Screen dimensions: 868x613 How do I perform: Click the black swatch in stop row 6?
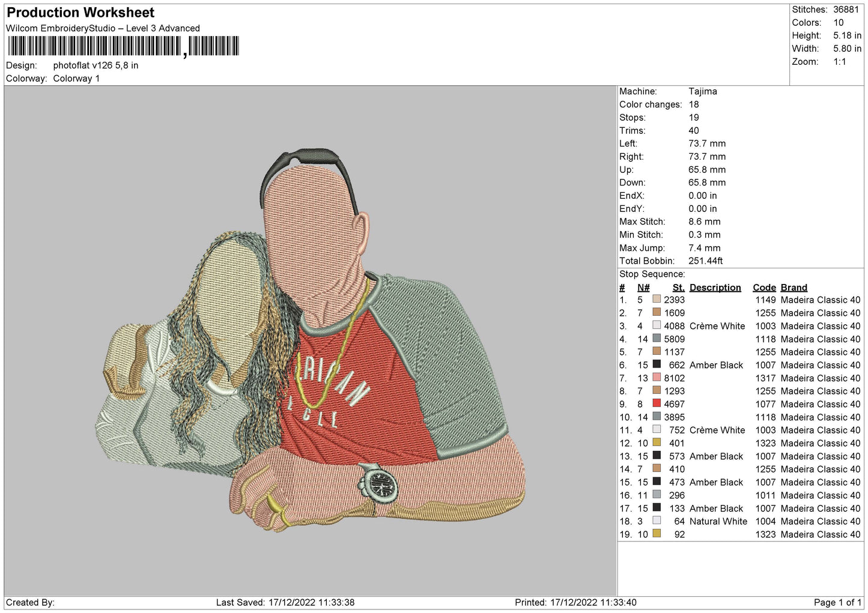coord(657,364)
